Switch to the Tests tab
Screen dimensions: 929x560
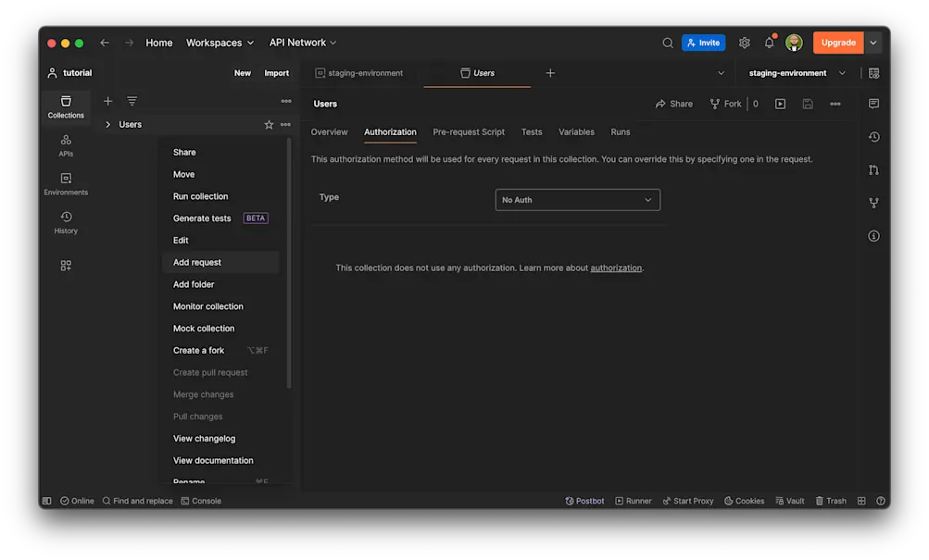tap(532, 131)
